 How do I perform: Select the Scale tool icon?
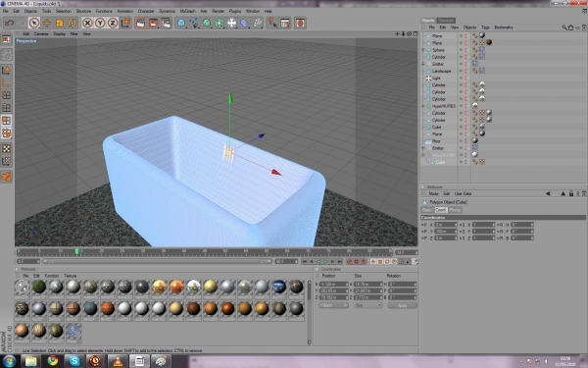59,23
